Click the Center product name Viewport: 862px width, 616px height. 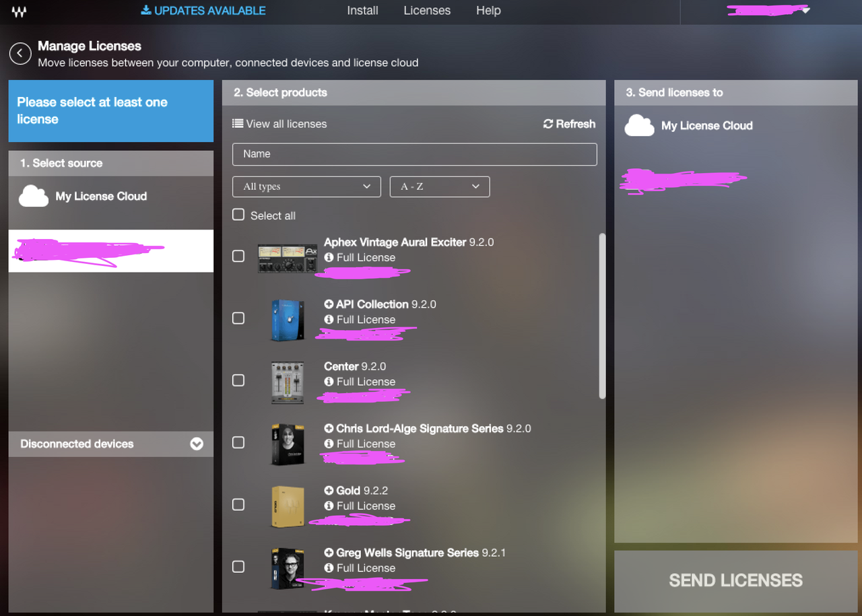pyautogui.click(x=341, y=366)
